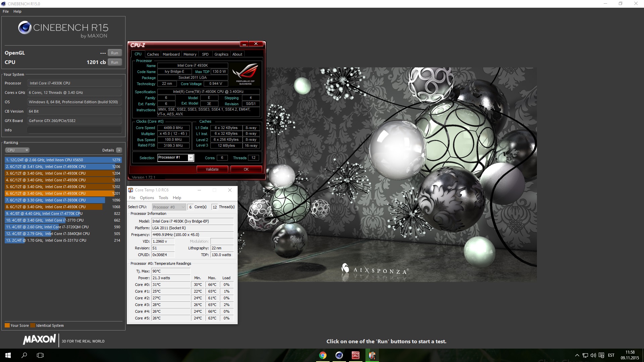Open taskbar Search icon

pos(24,355)
